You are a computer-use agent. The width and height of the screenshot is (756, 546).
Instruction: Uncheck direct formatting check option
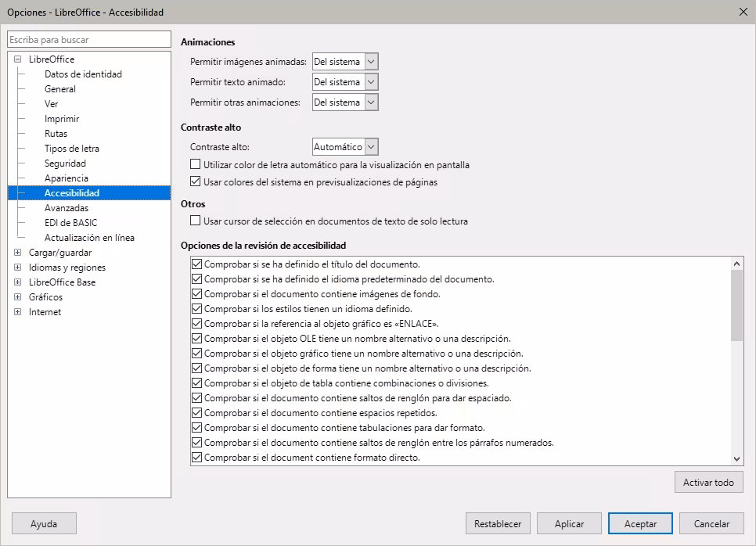pyautogui.click(x=196, y=458)
